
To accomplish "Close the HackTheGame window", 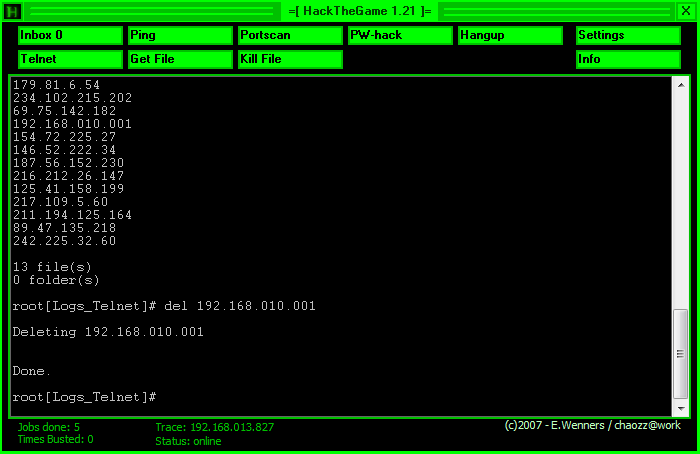I will coord(686,11).
